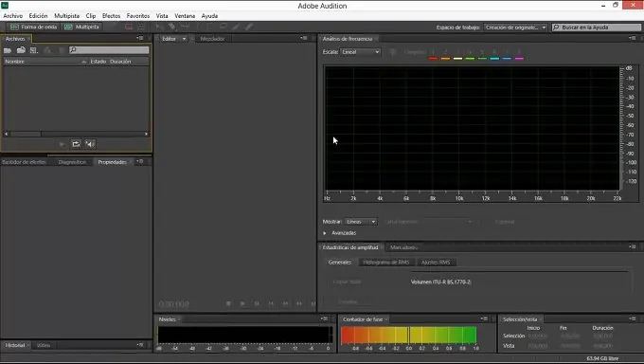Sort files by Duración column
The height and width of the screenshot is (364, 644).
point(120,62)
